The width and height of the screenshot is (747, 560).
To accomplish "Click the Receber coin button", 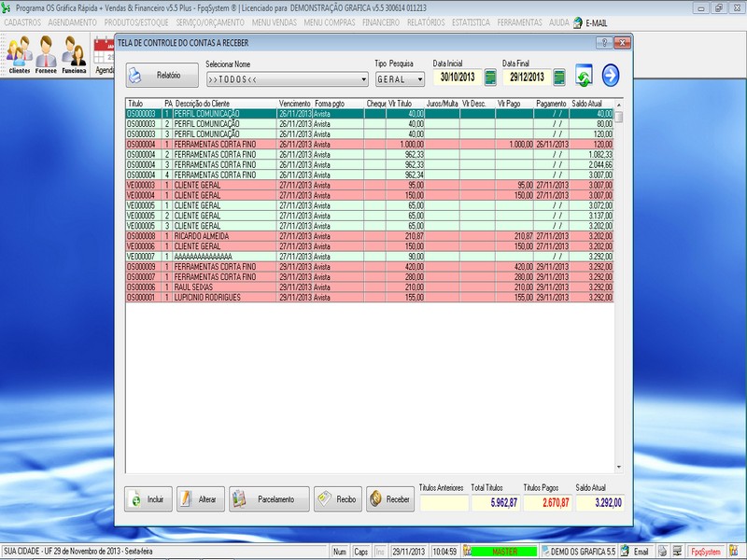I will 390,499.
